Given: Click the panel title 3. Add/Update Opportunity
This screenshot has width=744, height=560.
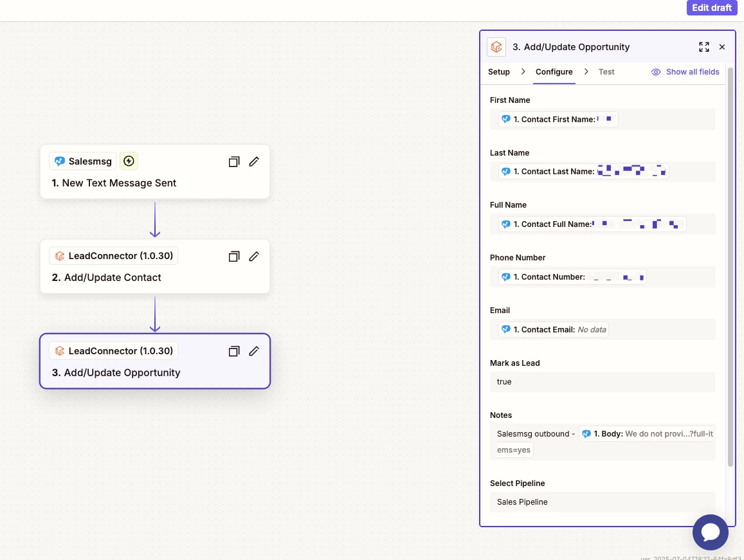Looking at the screenshot, I should point(571,47).
